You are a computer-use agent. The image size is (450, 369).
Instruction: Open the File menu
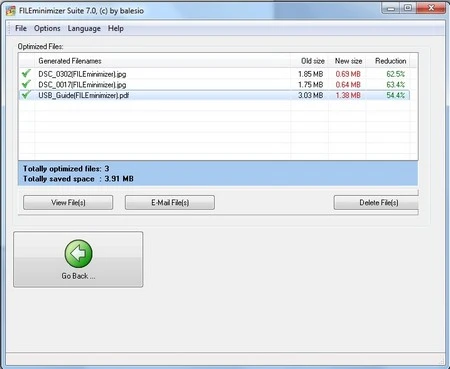coord(21,28)
